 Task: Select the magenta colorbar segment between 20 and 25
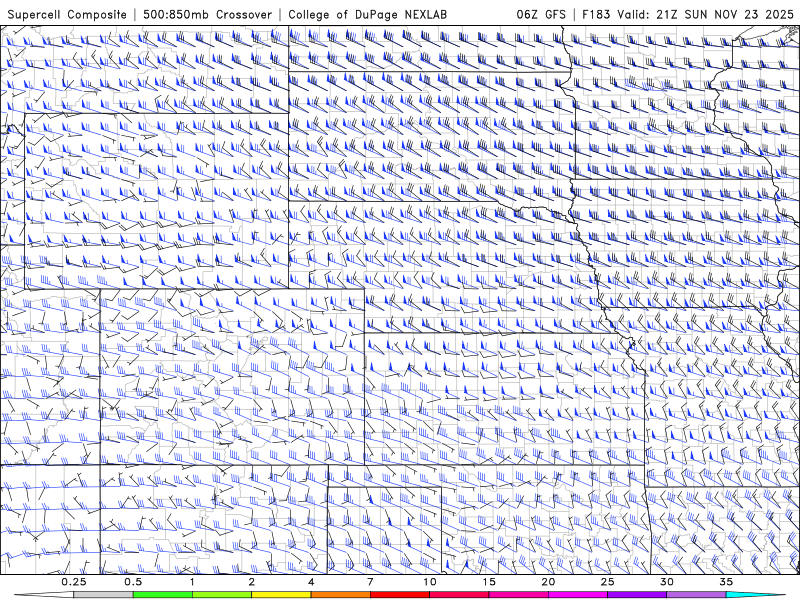(x=578, y=595)
